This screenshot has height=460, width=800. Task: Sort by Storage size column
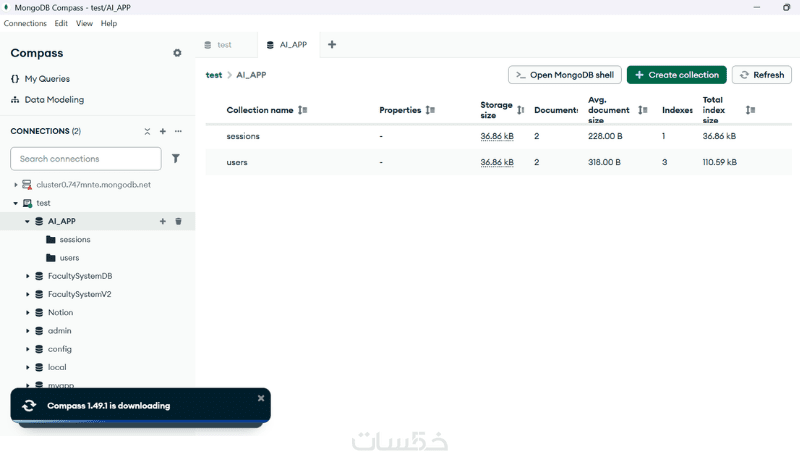pyautogui.click(x=520, y=110)
